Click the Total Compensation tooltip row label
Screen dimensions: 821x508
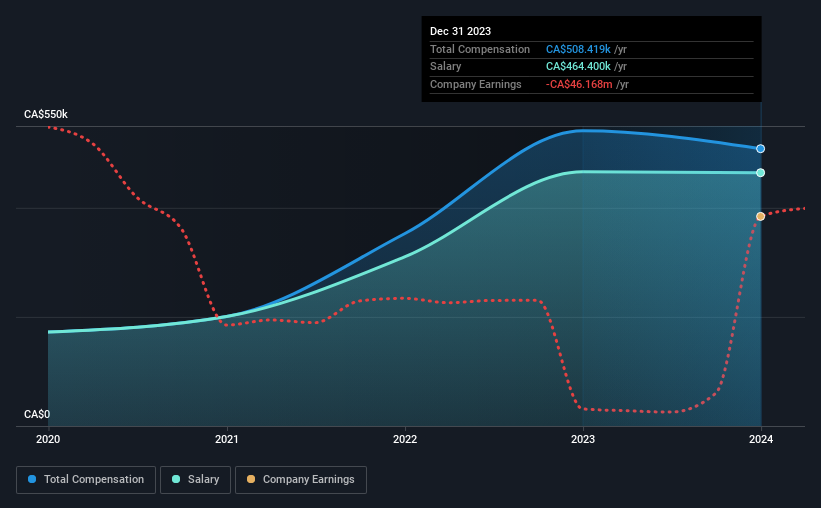pyautogui.click(x=480, y=49)
